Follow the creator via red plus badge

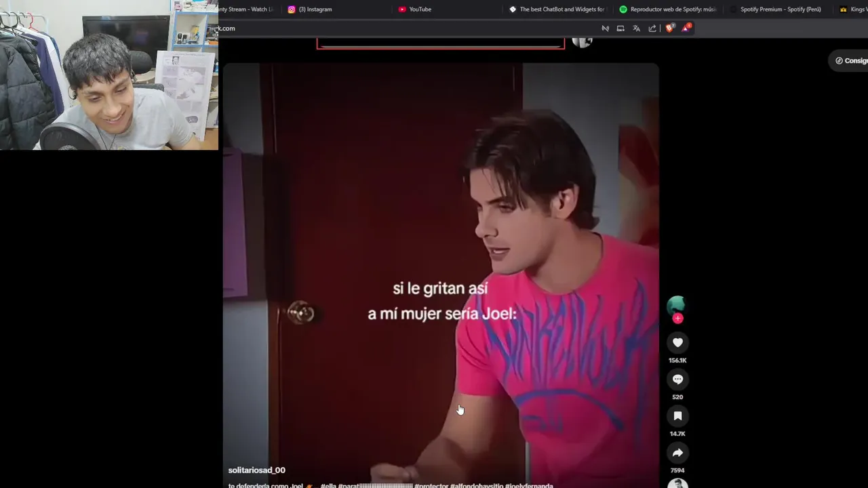pos(677,318)
